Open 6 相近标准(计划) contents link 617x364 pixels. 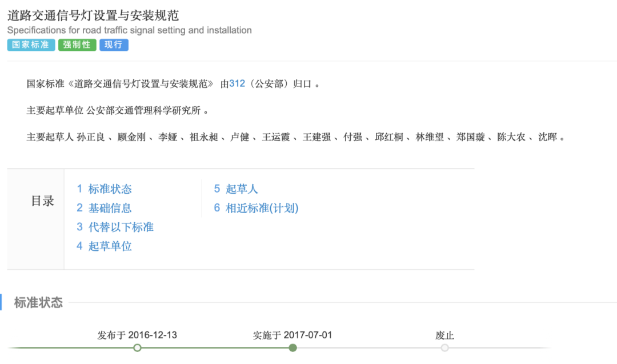point(257,208)
